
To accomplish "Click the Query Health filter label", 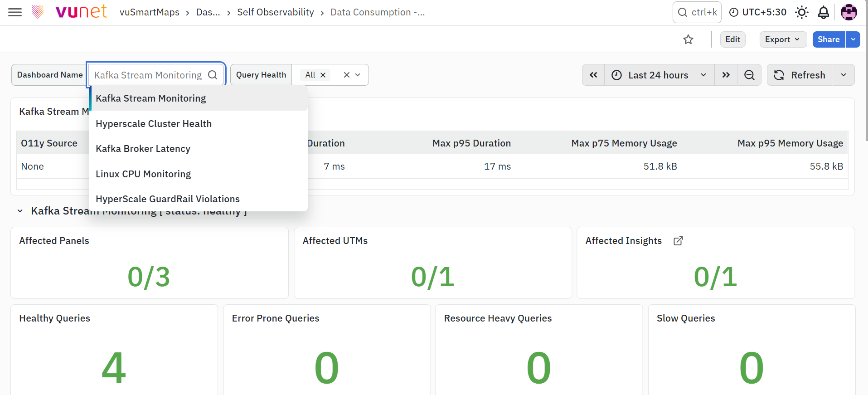I will point(261,75).
